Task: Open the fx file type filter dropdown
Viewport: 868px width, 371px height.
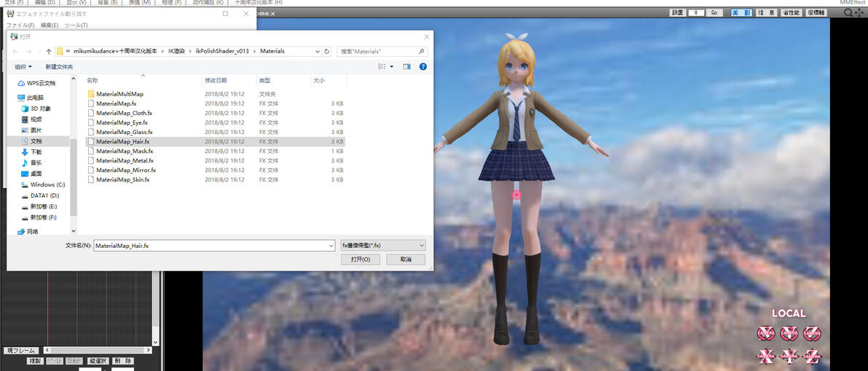Action: [x=383, y=246]
